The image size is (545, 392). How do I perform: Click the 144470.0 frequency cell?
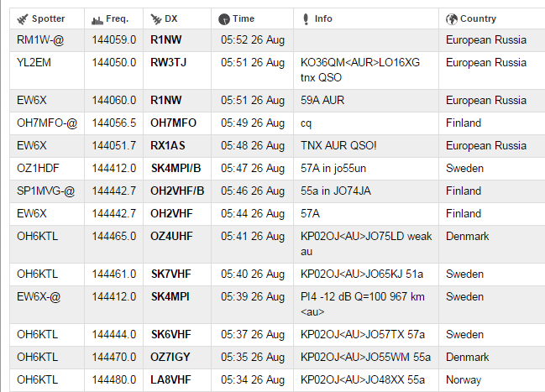pyautogui.click(x=114, y=358)
